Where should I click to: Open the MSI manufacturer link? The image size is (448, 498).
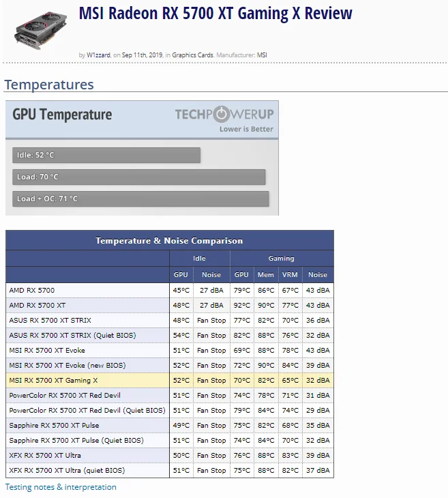tap(262, 55)
